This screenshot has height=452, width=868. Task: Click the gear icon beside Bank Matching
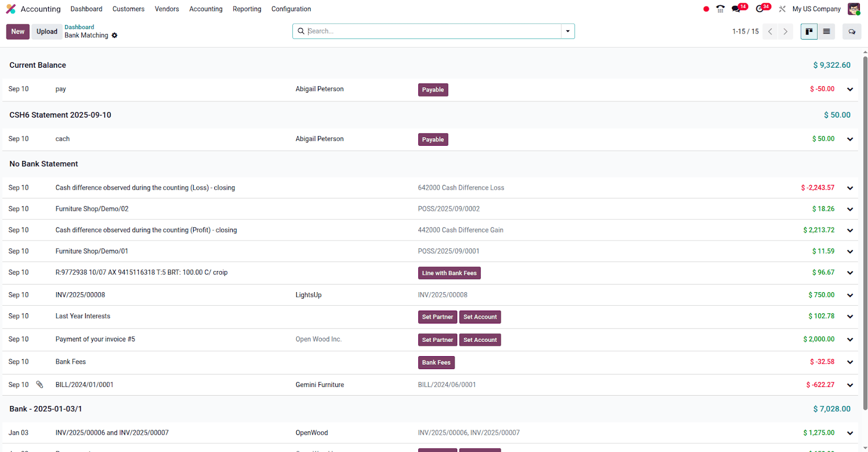pyautogui.click(x=114, y=35)
